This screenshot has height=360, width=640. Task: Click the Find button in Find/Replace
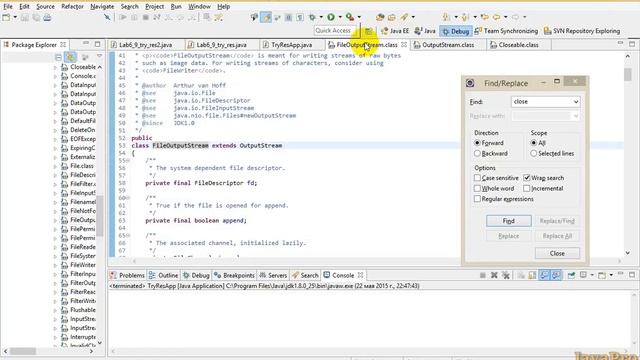tap(509, 221)
